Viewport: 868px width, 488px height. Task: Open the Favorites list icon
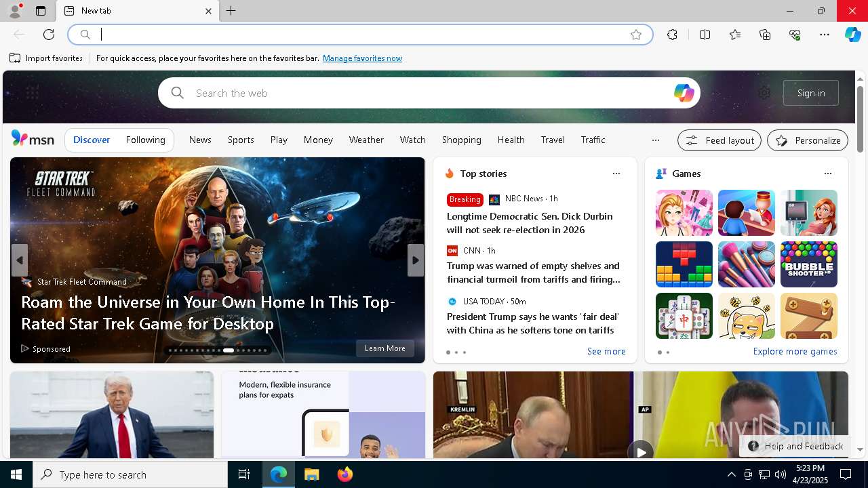pos(735,35)
